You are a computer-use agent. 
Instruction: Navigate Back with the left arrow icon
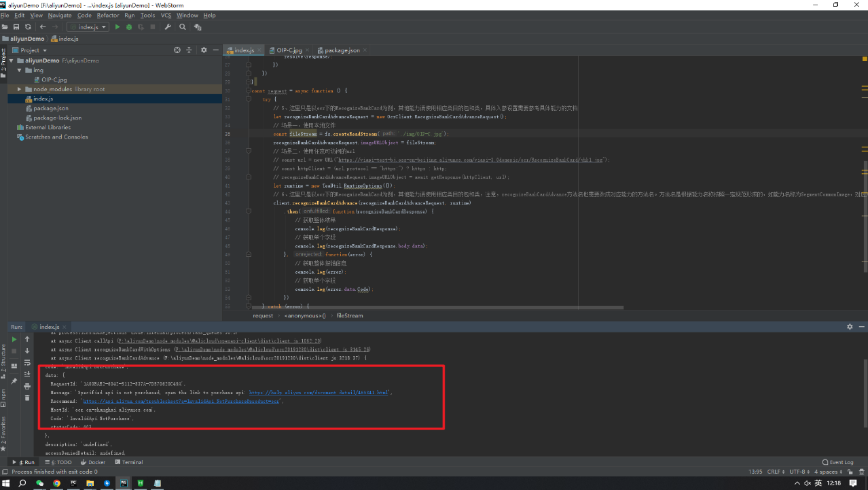point(43,27)
